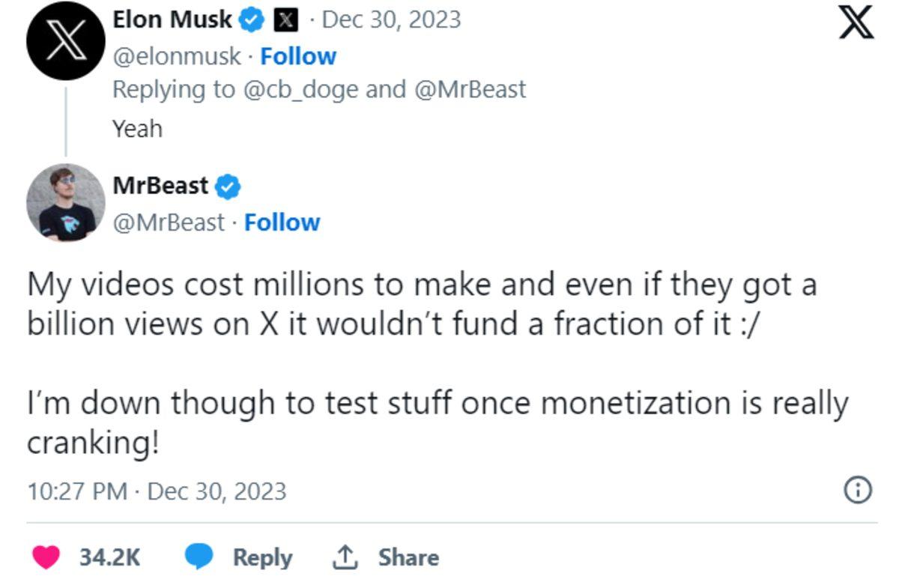
Task: Click Elon Musk's verified blue checkmark badge
Action: pos(252,19)
